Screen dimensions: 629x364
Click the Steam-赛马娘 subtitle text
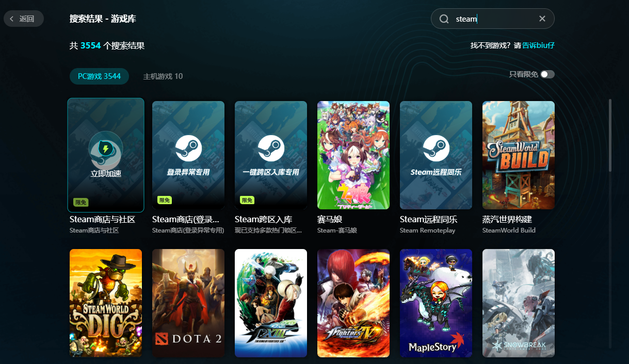pos(337,230)
